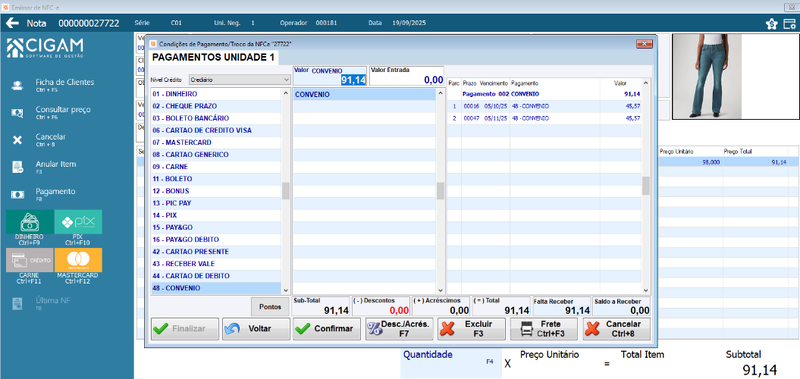Open Ficha de Clientes sidebar icon

point(17,85)
